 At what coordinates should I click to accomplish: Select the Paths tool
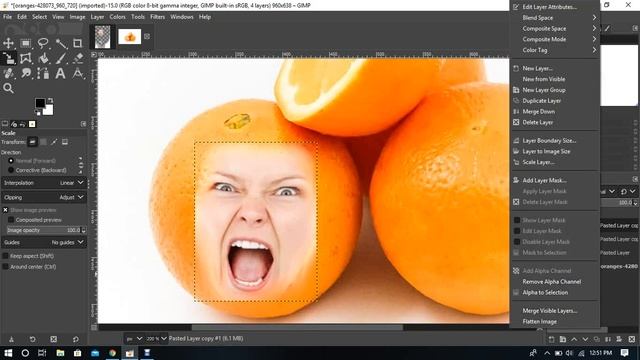point(43,73)
